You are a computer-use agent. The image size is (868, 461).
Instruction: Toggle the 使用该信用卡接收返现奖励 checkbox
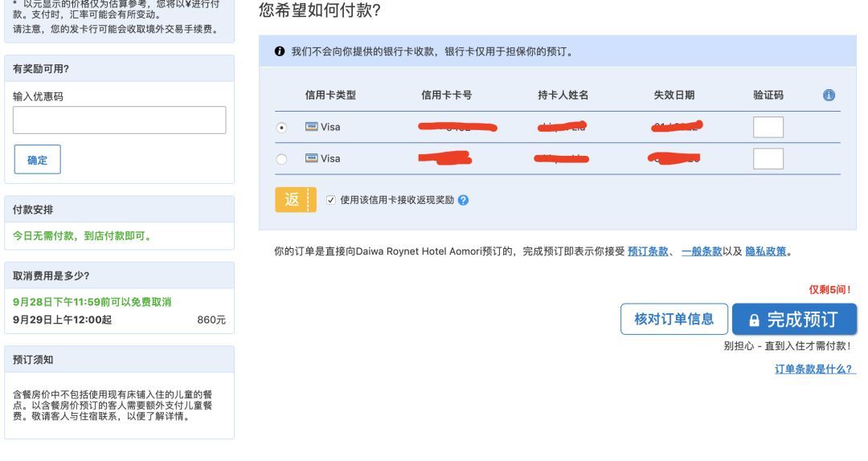[331, 200]
